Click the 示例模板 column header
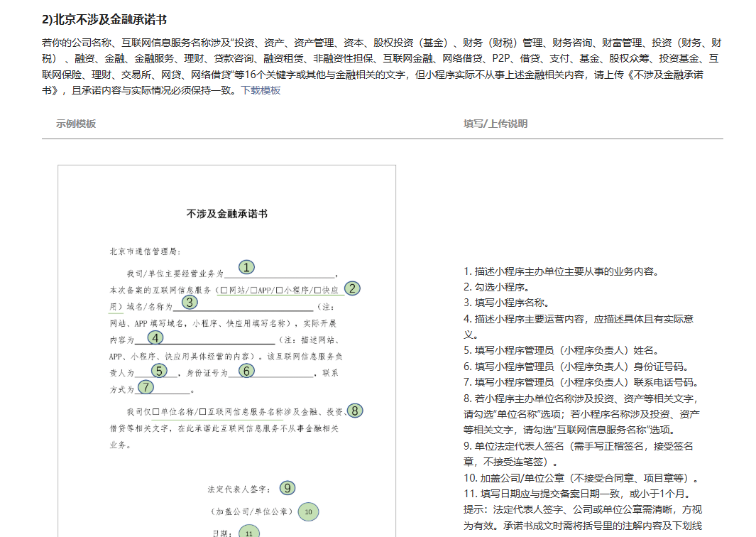 click(76, 124)
